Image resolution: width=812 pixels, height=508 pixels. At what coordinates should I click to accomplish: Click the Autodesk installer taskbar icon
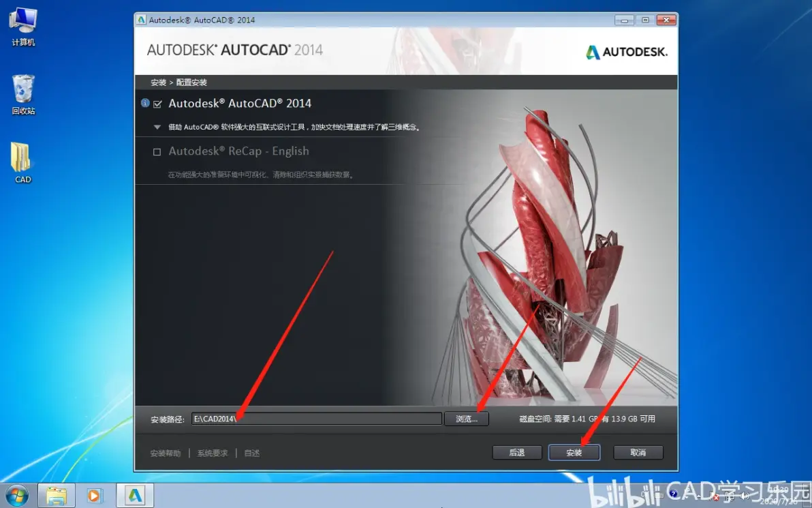click(135, 496)
